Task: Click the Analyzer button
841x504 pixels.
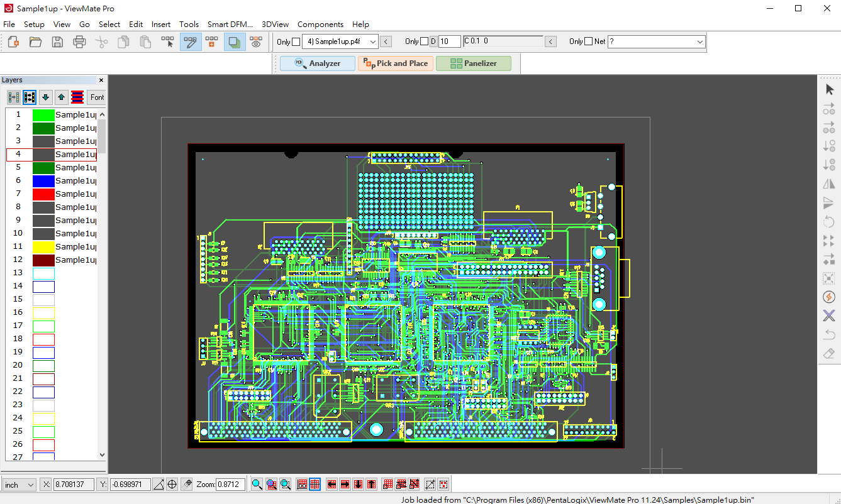Action: (318, 63)
